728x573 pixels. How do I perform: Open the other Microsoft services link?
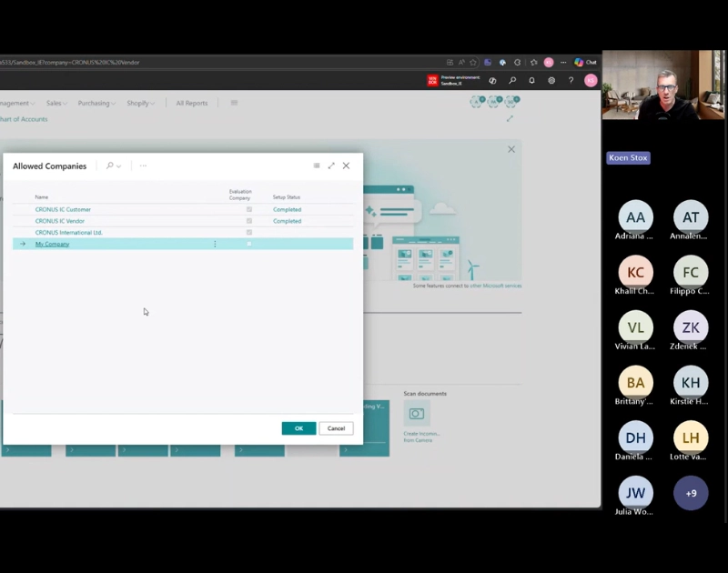pyautogui.click(x=495, y=286)
